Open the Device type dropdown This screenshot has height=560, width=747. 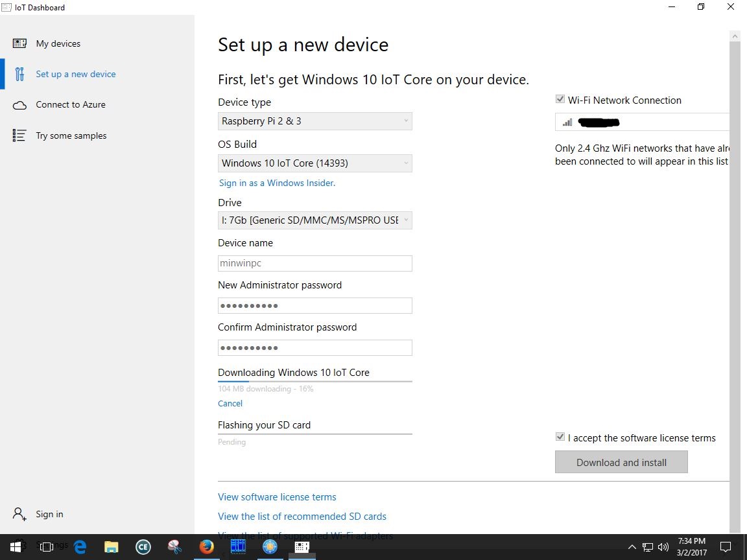tap(315, 121)
